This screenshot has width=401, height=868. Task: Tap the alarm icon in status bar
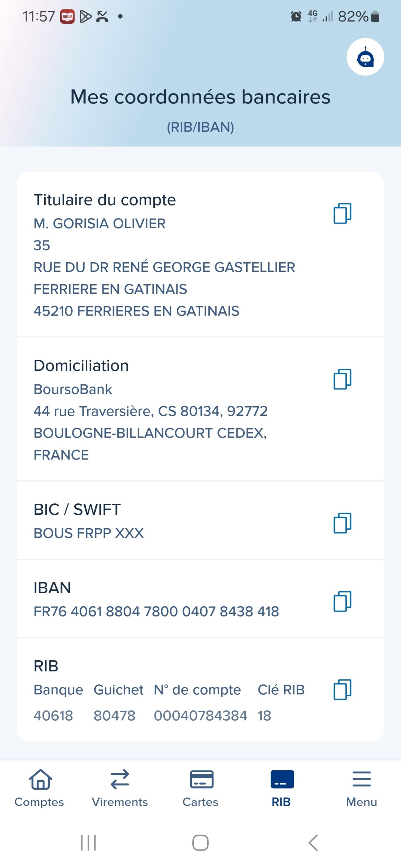(x=296, y=16)
